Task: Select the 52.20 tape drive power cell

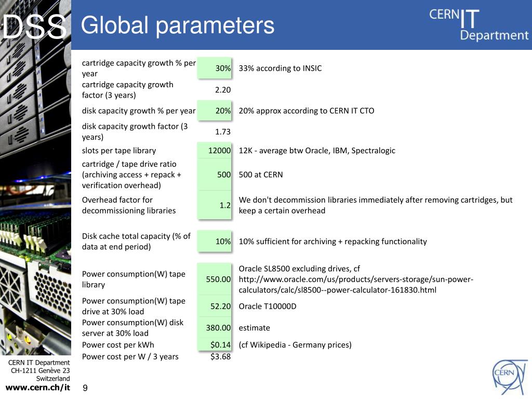Action: click(215, 306)
